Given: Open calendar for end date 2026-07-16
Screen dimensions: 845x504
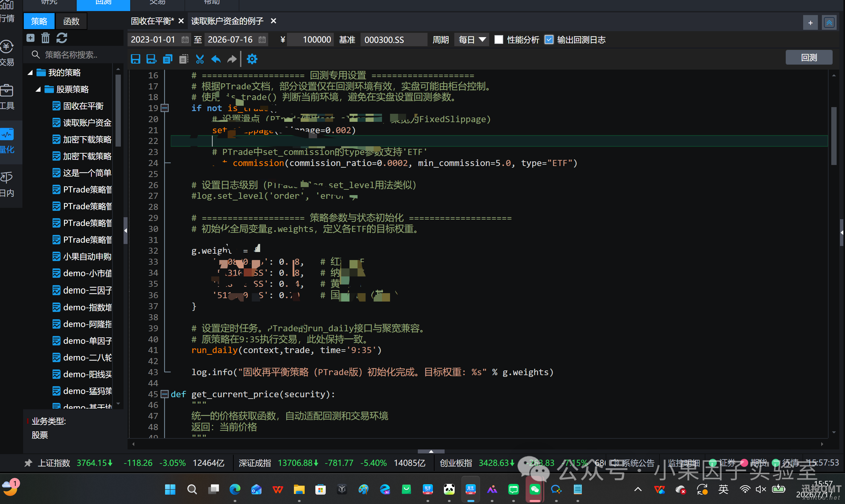Looking at the screenshot, I should [262, 40].
